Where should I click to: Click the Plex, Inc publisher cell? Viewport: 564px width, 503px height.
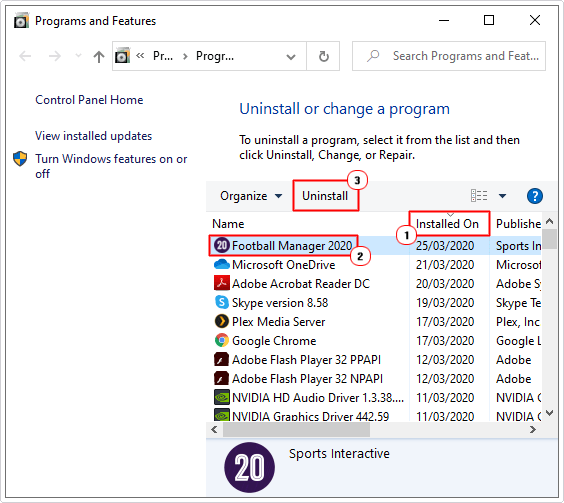(x=518, y=322)
